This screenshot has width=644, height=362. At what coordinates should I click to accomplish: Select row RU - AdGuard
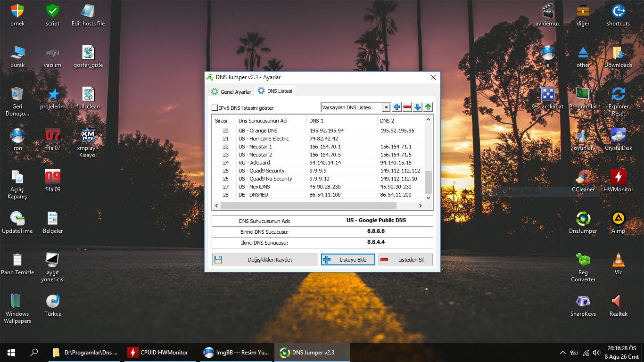click(319, 163)
